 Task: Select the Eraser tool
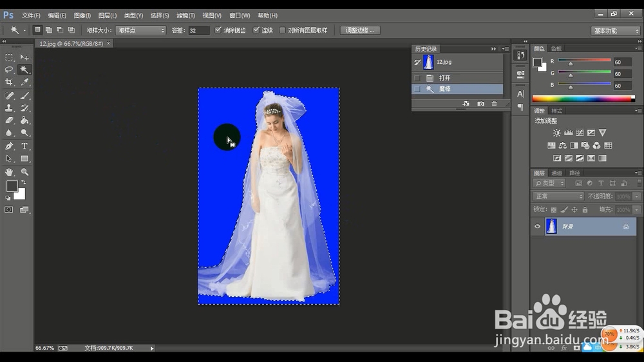click(10, 120)
